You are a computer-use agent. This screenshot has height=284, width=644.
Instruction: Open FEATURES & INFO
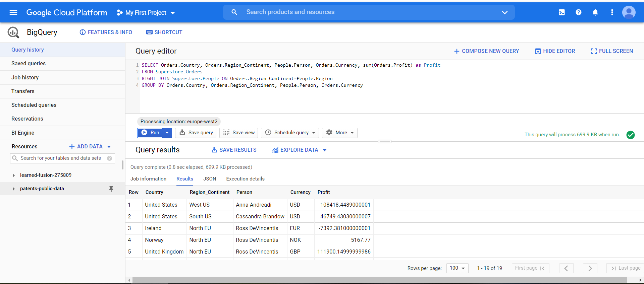[x=106, y=32]
